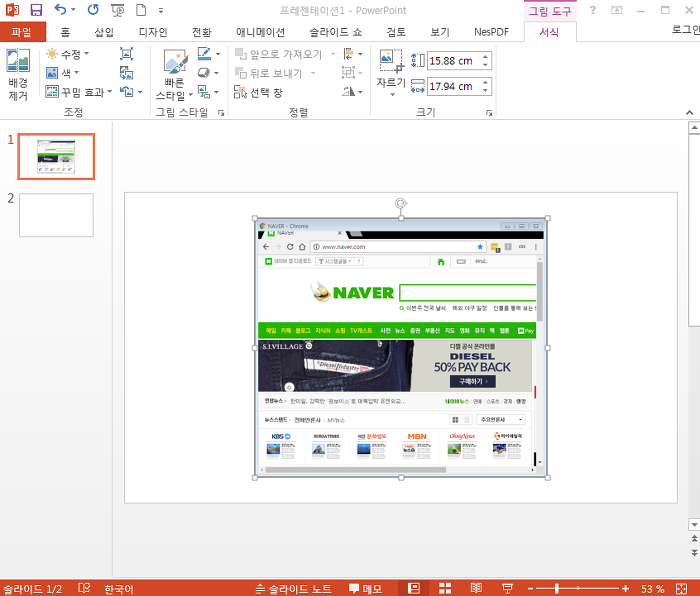The height and width of the screenshot is (596, 700).
Task: Open the 크기 size dialog launcher
Action: [x=489, y=113]
